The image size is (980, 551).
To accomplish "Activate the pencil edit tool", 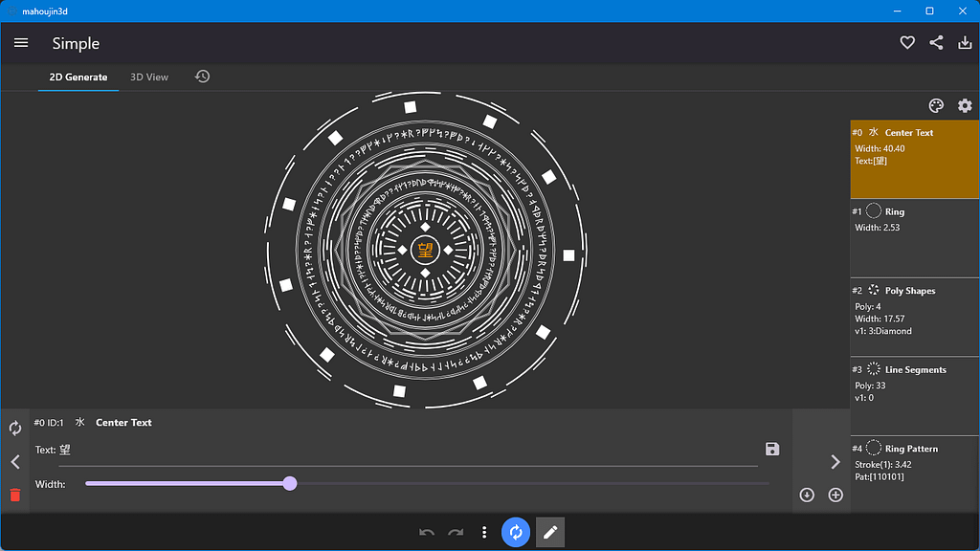I will coord(549,531).
